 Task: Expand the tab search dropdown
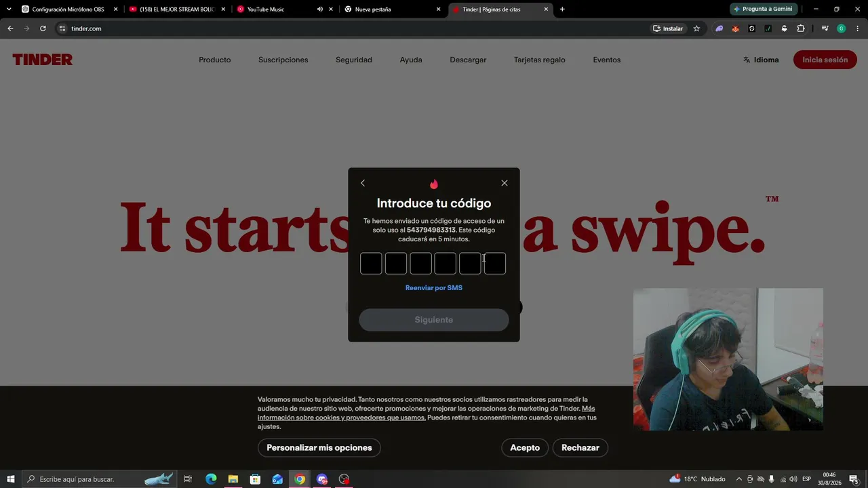pyautogui.click(x=9, y=9)
